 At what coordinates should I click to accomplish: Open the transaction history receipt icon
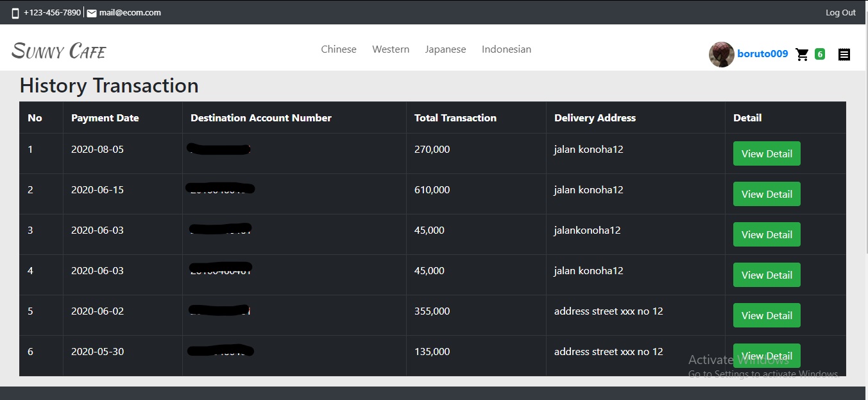[844, 55]
